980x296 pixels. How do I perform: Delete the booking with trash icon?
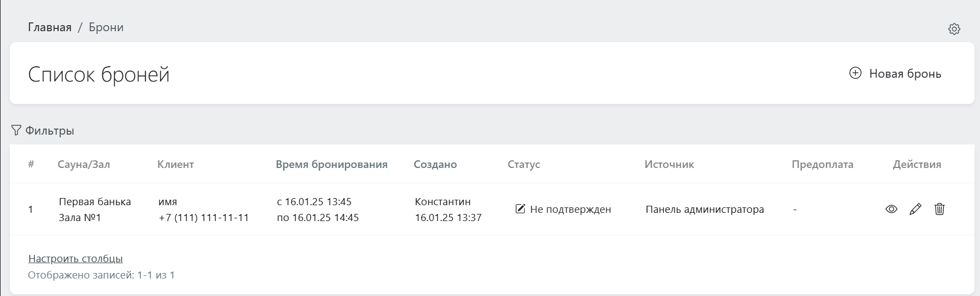939,209
